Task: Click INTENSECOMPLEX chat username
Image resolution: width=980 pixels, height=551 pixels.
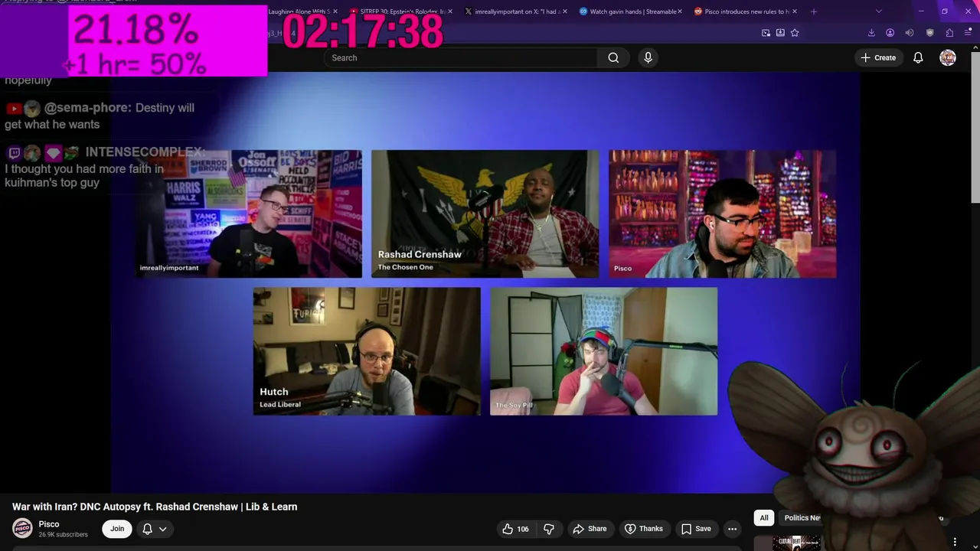Action: tap(145, 152)
